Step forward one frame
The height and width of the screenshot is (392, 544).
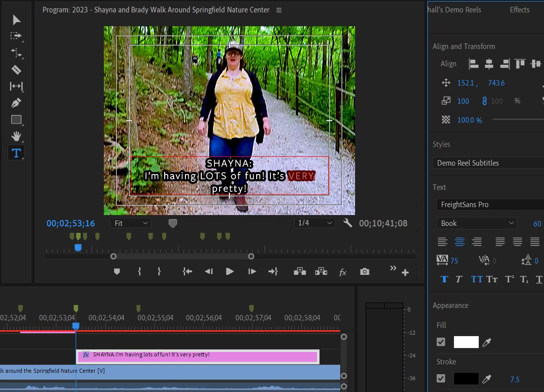pos(252,271)
